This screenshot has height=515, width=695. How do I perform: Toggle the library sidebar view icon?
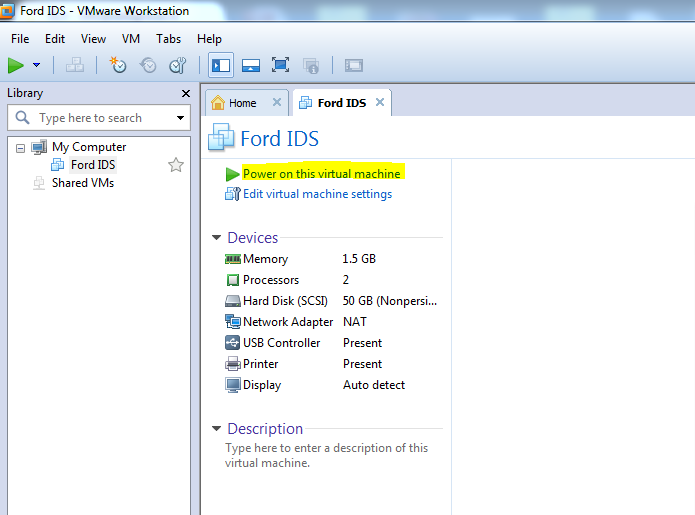pos(221,66)
